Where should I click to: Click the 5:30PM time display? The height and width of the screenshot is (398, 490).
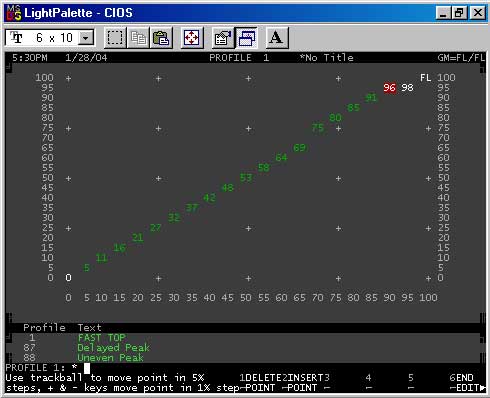pyautogui.click(x=30, y=58)
